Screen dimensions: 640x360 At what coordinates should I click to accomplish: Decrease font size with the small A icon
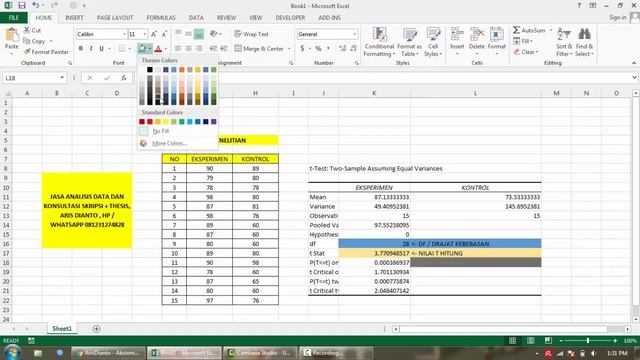pos(164,34)
